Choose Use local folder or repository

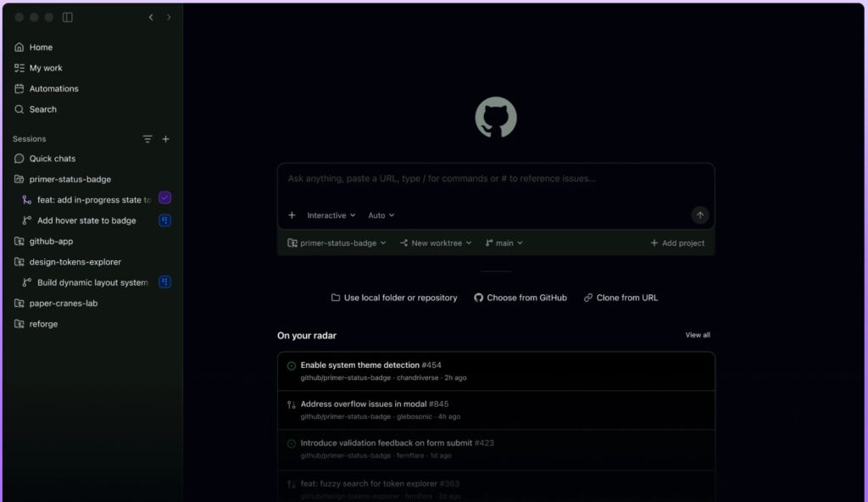394,298
